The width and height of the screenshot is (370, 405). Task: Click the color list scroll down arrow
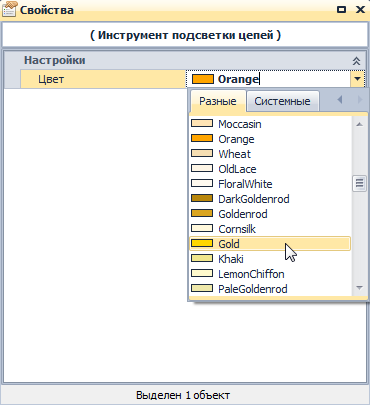359,288
